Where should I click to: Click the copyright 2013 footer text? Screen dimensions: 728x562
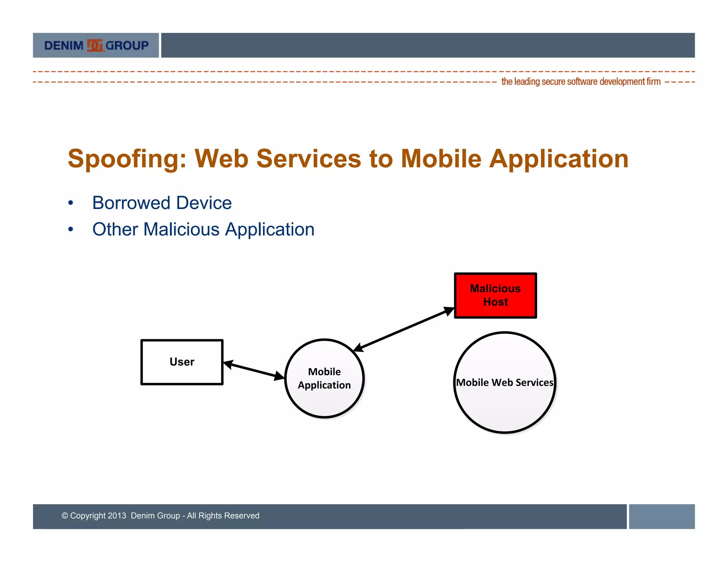(160, 515)
